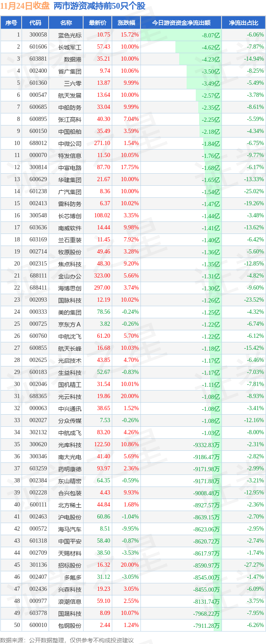This screenshot has width=266, height=644.
Task: Select stock name 美的集团
Action: pyautogui.click(x=70, y=312)
